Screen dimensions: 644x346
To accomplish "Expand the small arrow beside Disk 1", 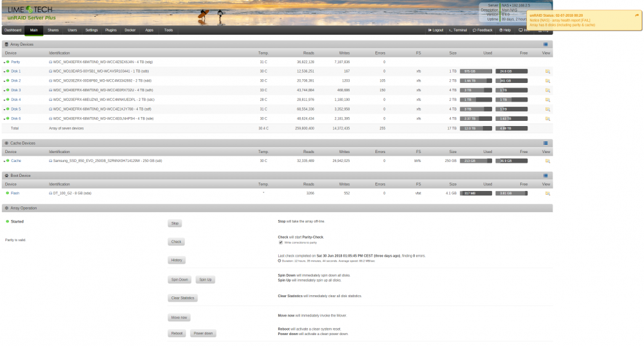I will pyautogui.click(x=5, y=72).
